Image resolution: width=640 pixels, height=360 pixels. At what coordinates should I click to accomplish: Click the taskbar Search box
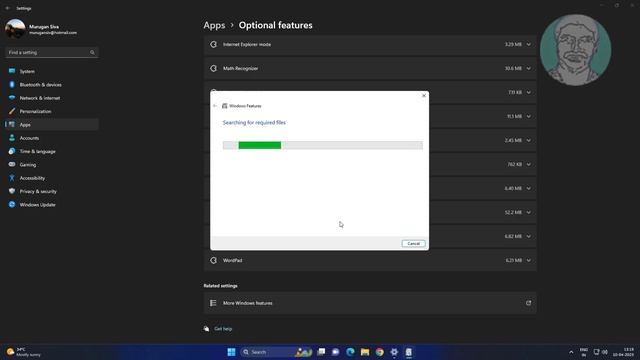pyautogui.click(x=276, y=352)
